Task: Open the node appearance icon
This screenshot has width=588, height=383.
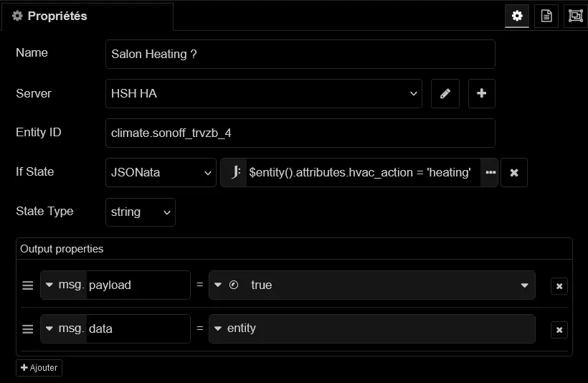Action: tap(575, 16)
